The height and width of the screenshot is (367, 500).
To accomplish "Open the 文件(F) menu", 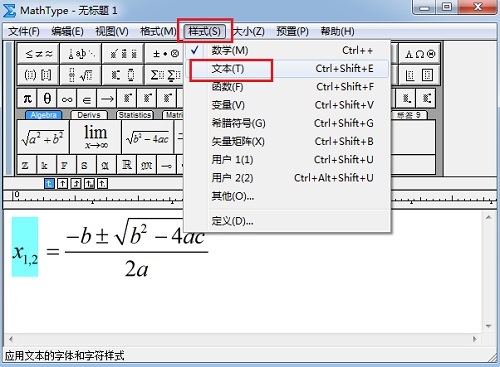I will (24, 32).
